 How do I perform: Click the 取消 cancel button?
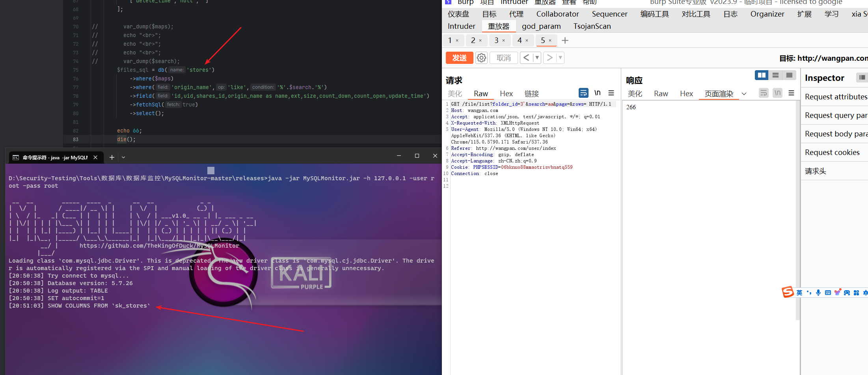(x=503, y=58)
